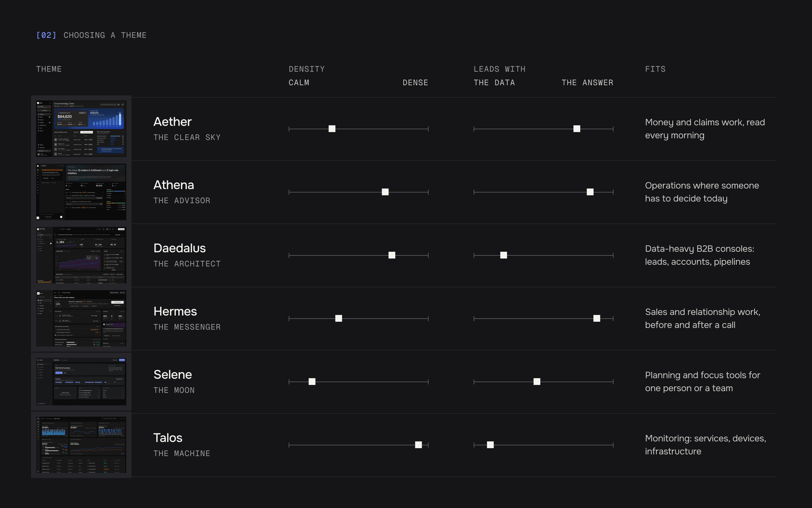
Task: Click the Daedalus density slider handle
Action: pos(392,255)
